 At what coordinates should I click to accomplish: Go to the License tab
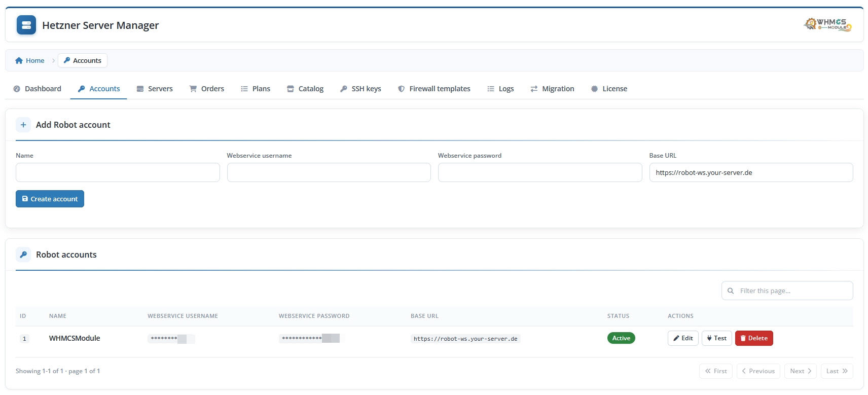609,89
